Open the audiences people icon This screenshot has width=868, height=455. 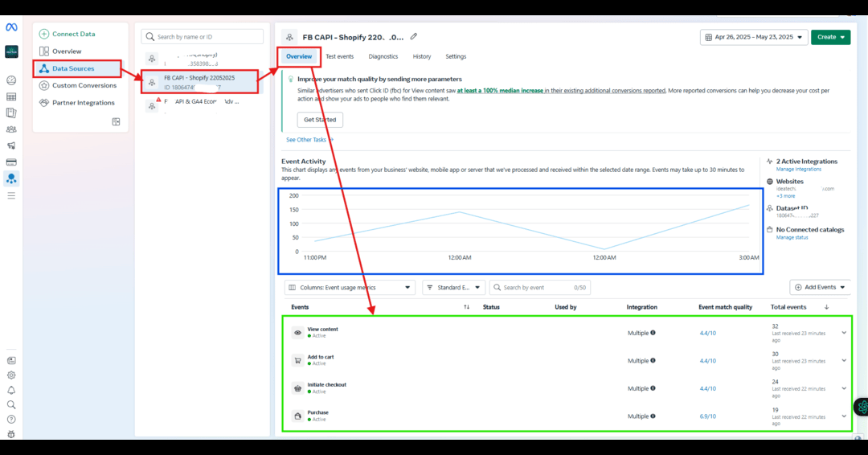point(11,129)
